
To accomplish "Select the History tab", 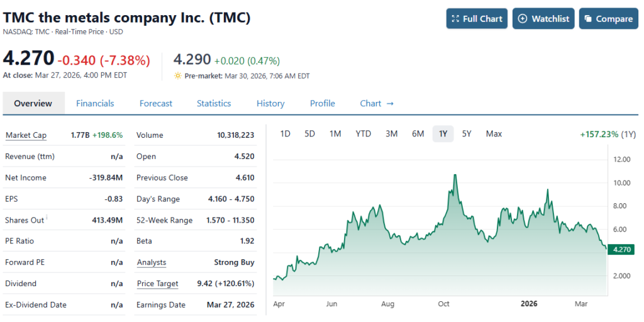I will (270, 103).
